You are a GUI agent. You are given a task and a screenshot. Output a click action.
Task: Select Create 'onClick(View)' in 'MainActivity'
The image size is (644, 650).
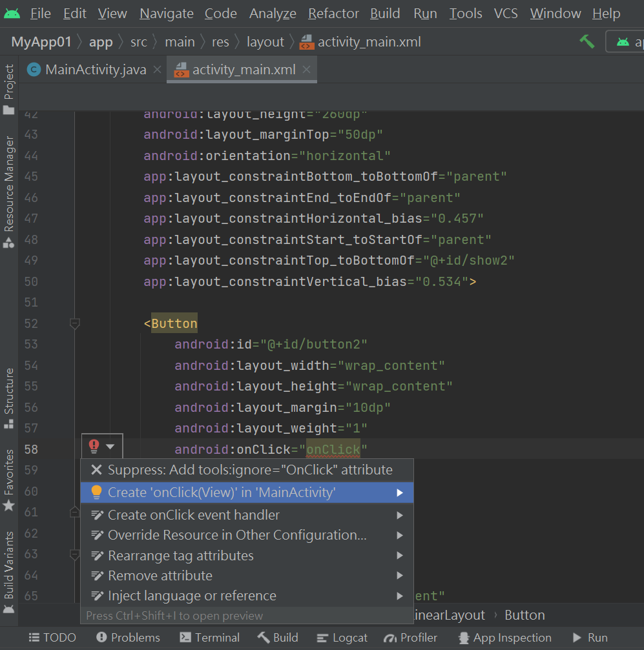(247, 493)
